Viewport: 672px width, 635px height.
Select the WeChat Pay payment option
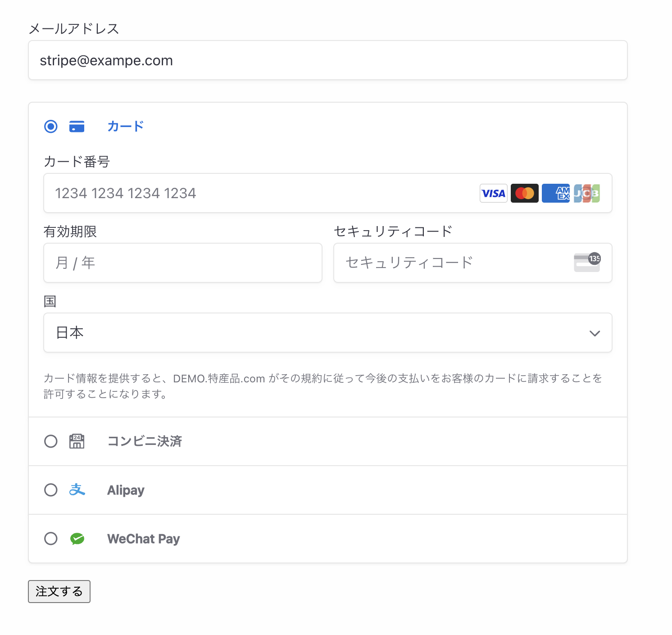(x=51, y=539)
